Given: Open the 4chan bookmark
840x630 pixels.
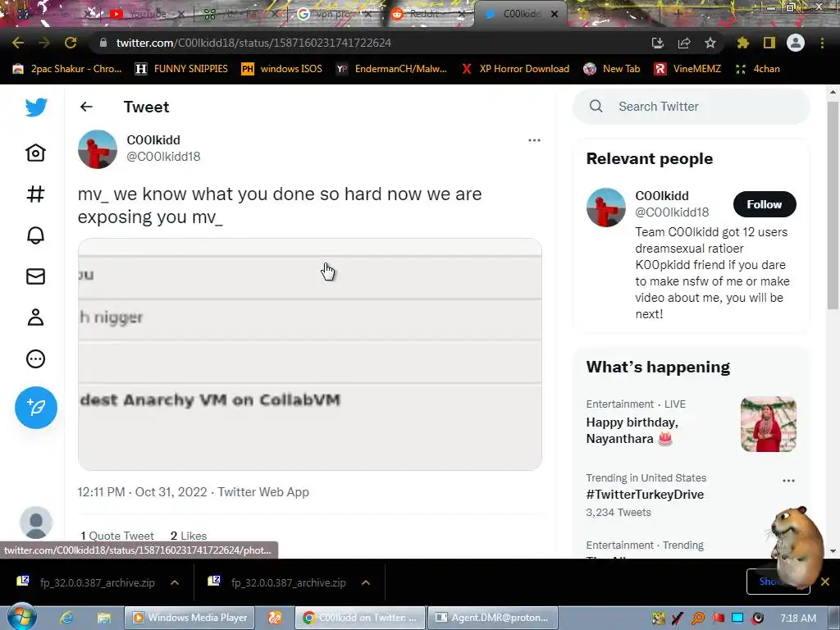Looking at the screenshot, I should click(x=757, y=69).
